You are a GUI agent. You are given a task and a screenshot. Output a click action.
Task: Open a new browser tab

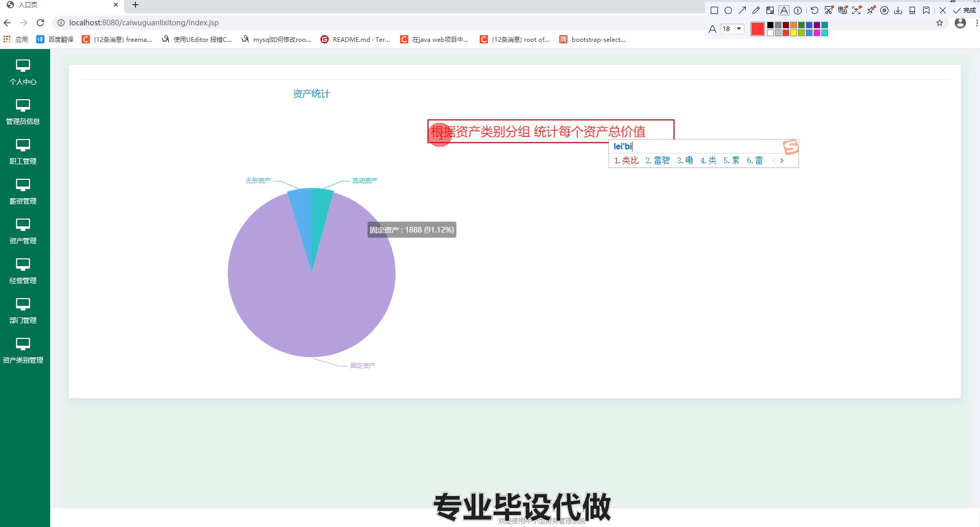(135, 5)
